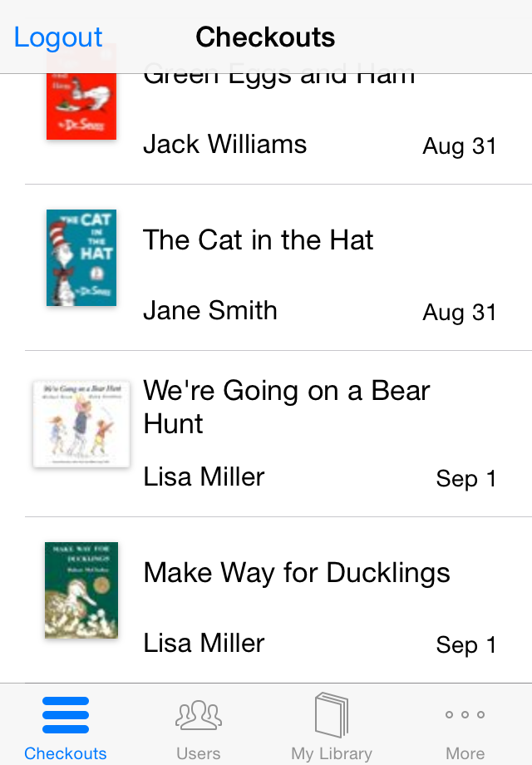Viewport: 532px width, 765px height.
Task: Click the Logout button
Action: pos(58,37)
